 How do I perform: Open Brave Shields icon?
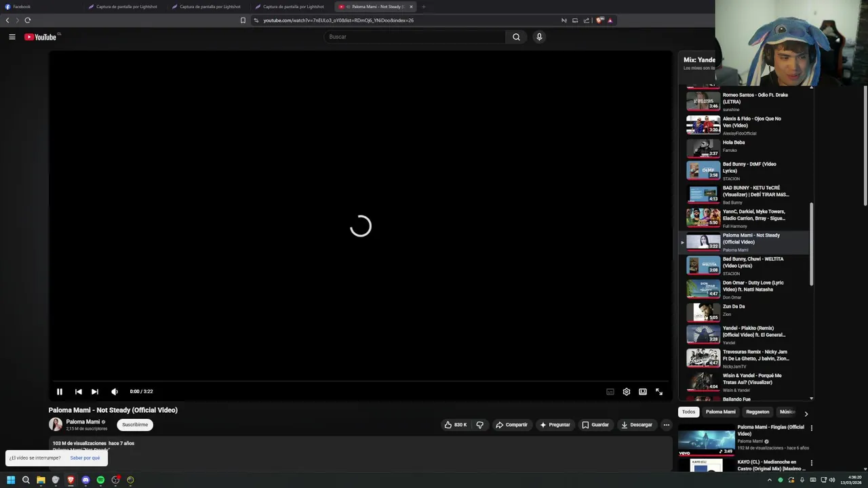599,20
